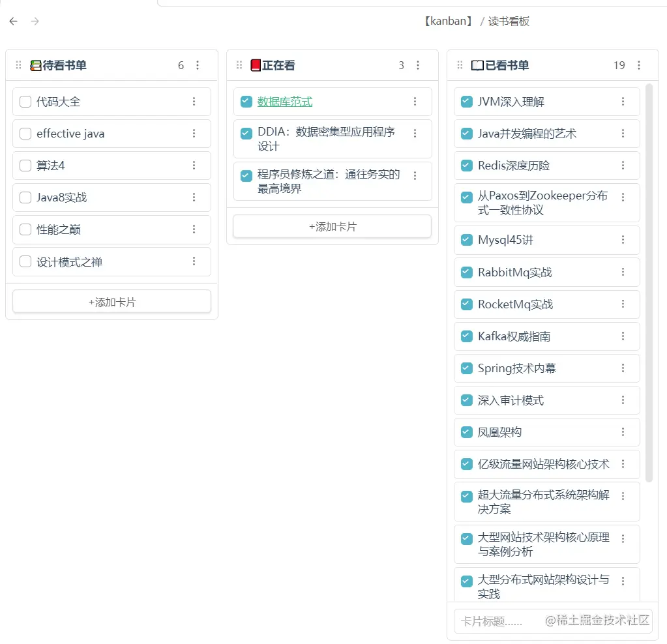
Task: Uncheck the DDIA card checkbox
Action: [x=246, y=134]
